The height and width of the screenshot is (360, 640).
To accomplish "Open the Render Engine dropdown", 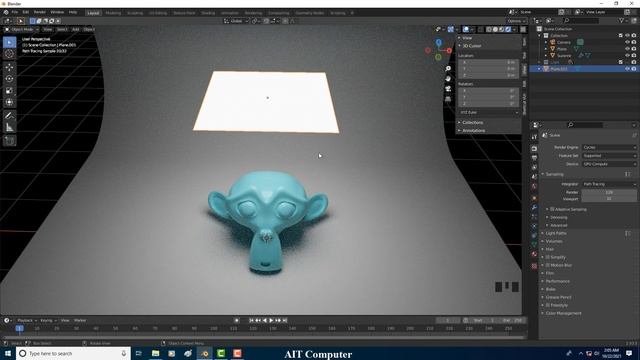I will tap(609, 147).
